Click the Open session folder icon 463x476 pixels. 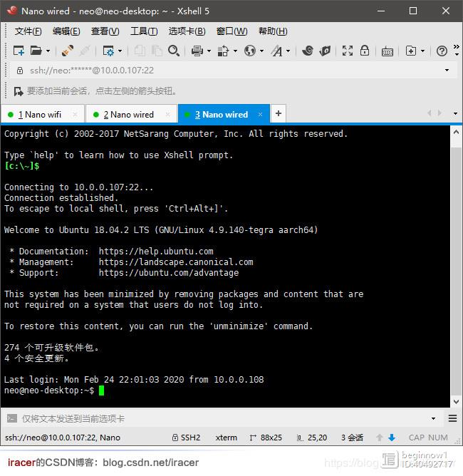pyautogui.click(x=36, y=51)
